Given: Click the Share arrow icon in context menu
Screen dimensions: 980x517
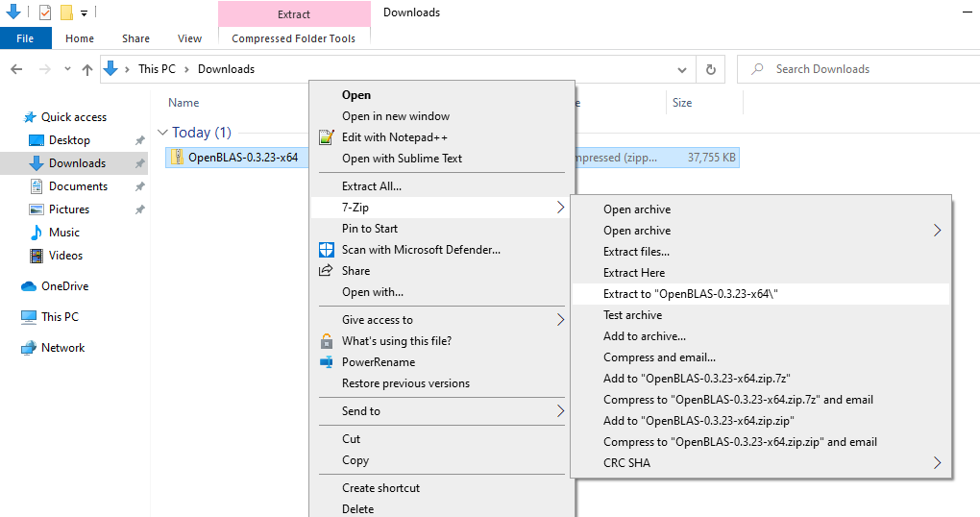Looking at the screenshot, I should [x=326, y=271].
